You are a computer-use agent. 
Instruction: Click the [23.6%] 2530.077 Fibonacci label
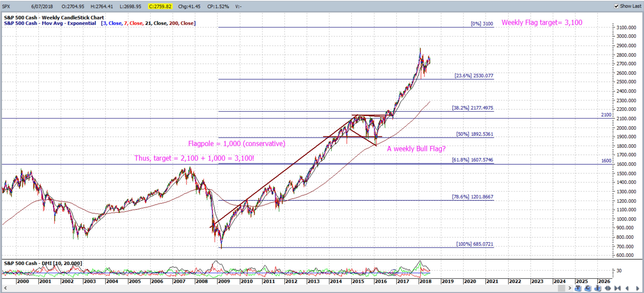pyautogui.click(x=474, y=76)
